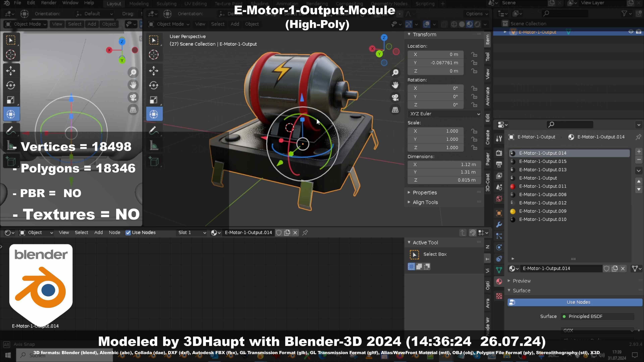Expand the material Preview panel
644x362 pixels.
point(521,281)
